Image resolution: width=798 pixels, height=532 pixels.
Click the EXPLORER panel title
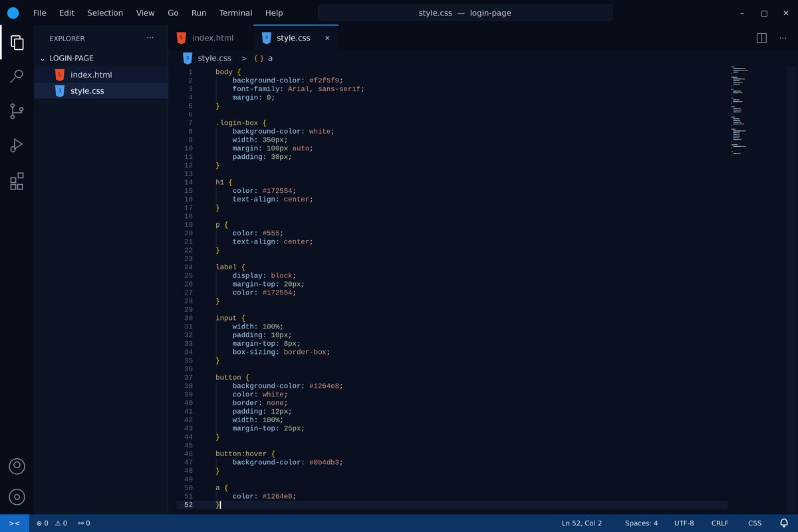[x=67, y=39]
